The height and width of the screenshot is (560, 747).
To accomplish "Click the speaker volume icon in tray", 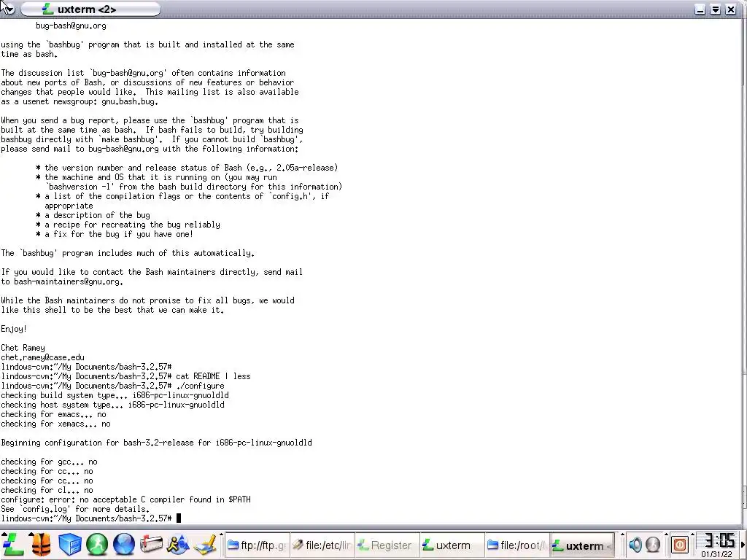I will coord(635,544).
